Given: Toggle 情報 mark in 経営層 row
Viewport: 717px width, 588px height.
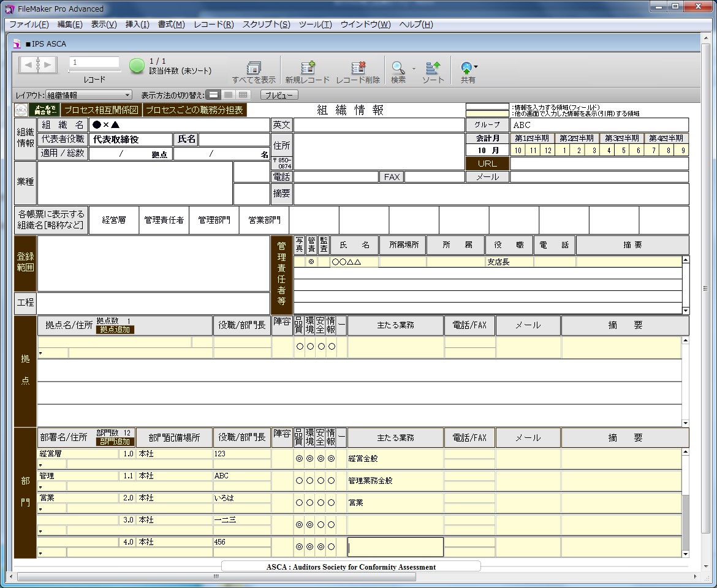Looking at the screenshot, I should pos(331,458).
